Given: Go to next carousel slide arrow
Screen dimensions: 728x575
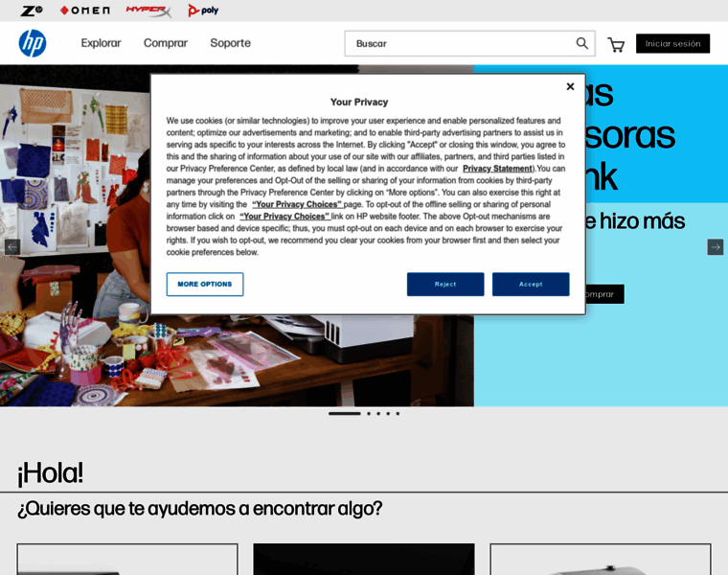Looking at the screenshot, I should pos(716,246).
